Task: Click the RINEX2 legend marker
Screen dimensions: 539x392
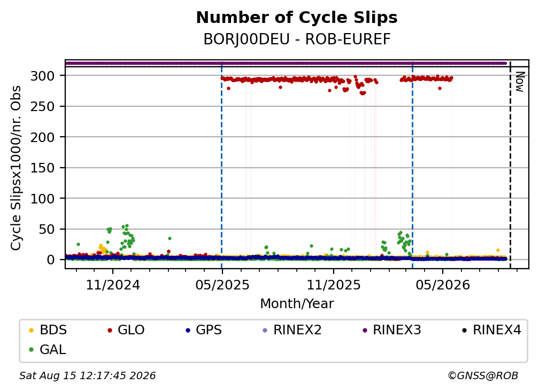Action: 265,331
